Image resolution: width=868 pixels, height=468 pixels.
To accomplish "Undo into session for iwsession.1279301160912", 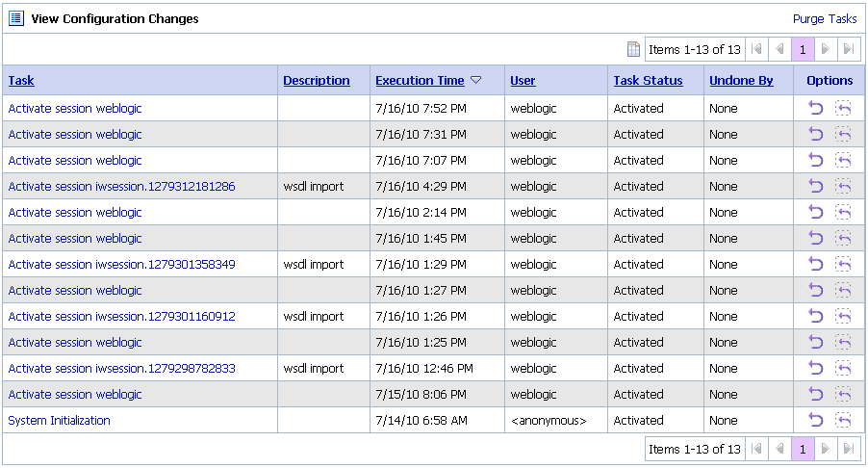I will pos(843,316).
